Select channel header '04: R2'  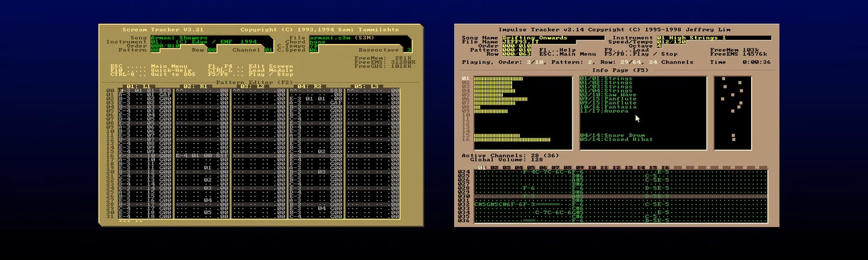(x=309, y=86)
